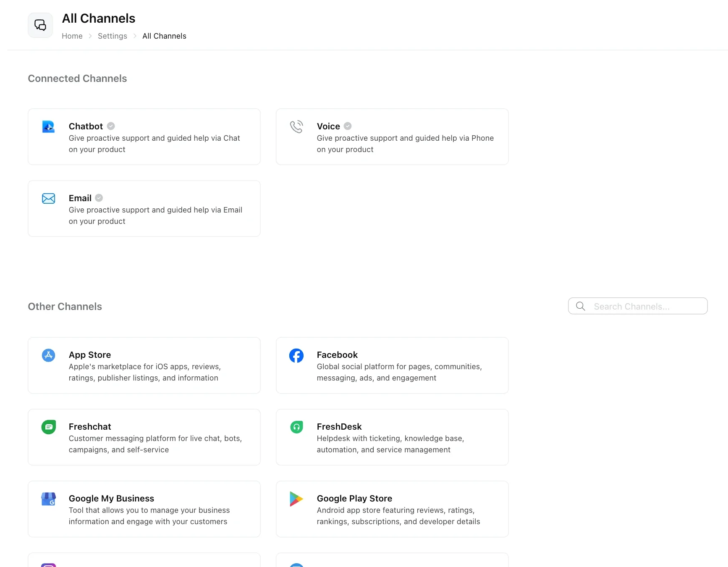Select the Freshchat channel card
728x567 pixels.
(x=144, y=437)
